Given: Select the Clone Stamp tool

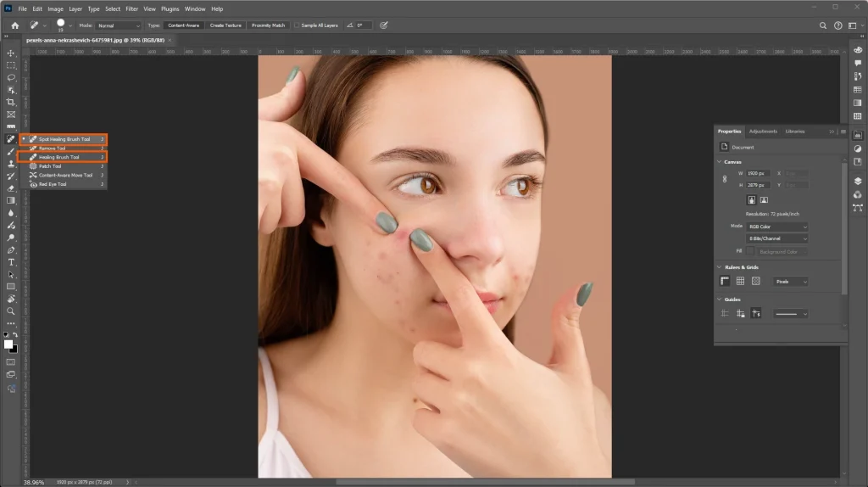Looking at the screenshot, I should click(x=10, y=164).
